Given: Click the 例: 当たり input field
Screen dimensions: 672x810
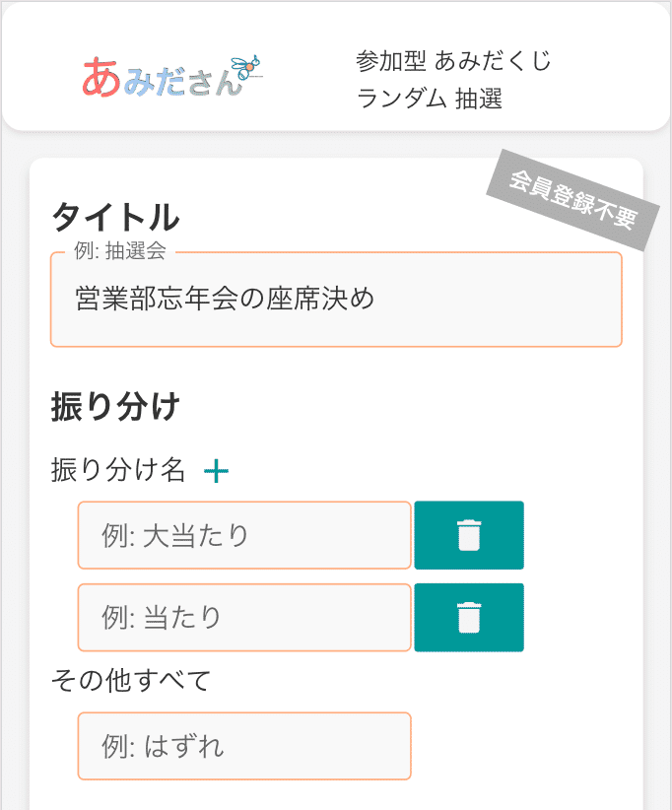Looking at the screenshot, I should (244, 618).
